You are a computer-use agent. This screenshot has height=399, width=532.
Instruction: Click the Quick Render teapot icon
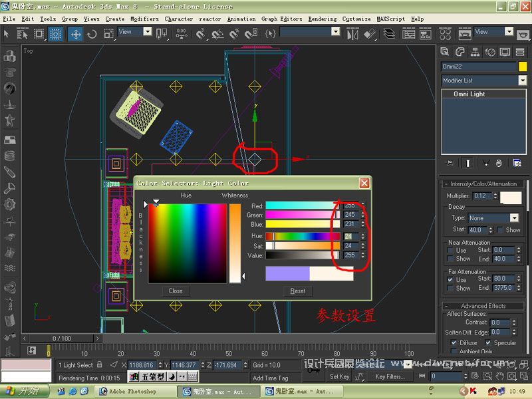(523, 34)
